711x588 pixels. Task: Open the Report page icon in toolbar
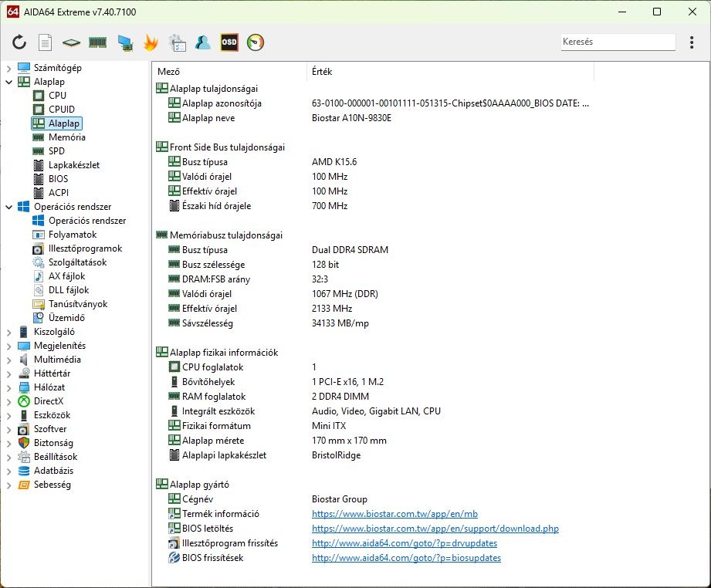(45, 42)
